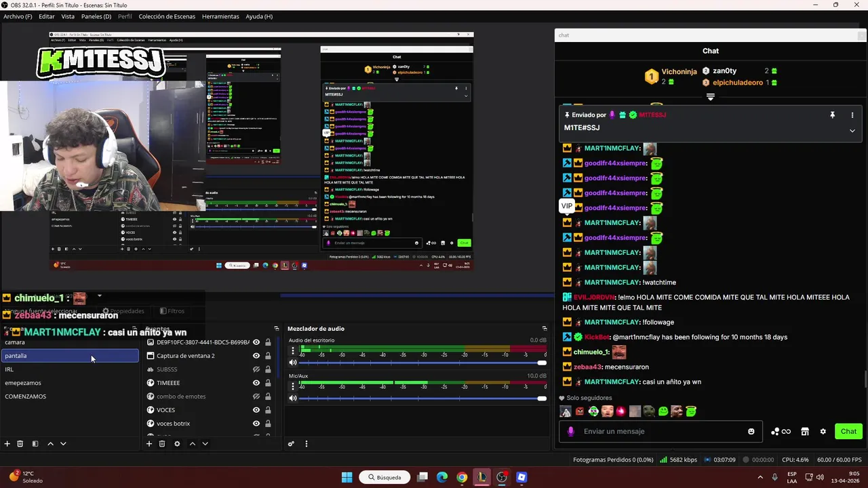
Task: Open the emoji picker in chat
Action: point(751,431)
